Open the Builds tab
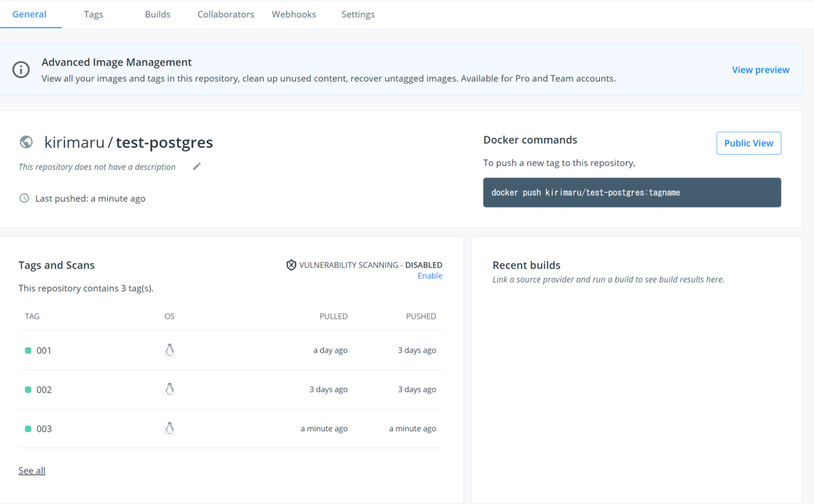This screenshot has height=504, width=814. pos(157,14)
